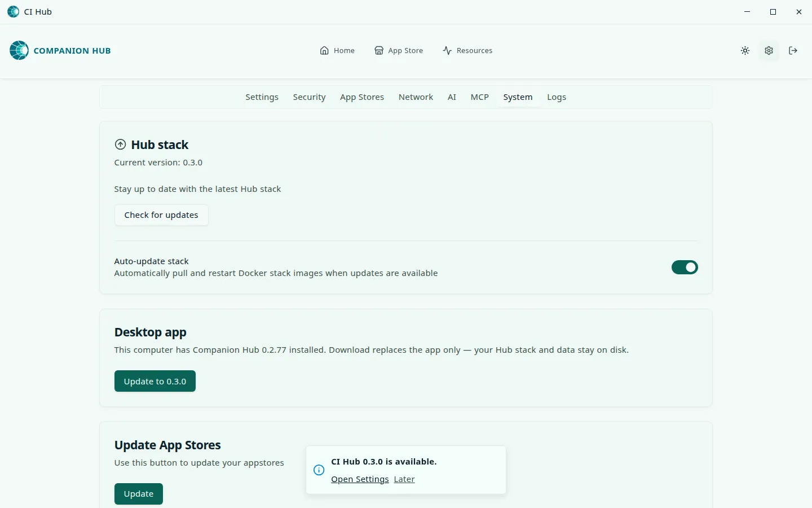
Task: Go to Home in top navigation
Action: pos(337,51)
